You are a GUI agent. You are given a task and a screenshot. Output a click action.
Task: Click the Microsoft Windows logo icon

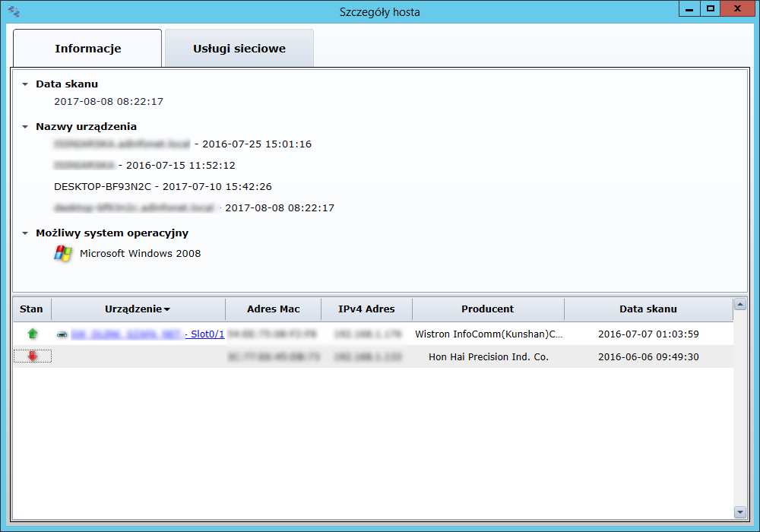tap(62, 254)
